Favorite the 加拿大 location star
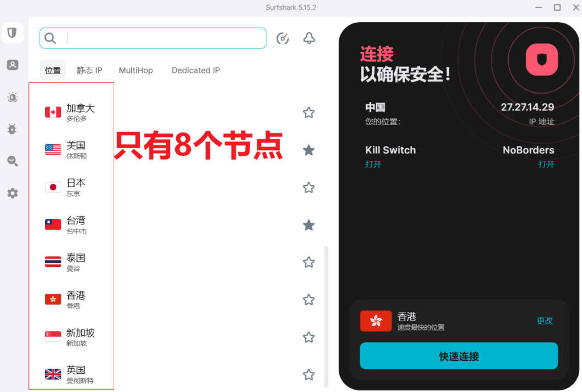Screen dimensions: 582x392 click(x=309, y=112)
